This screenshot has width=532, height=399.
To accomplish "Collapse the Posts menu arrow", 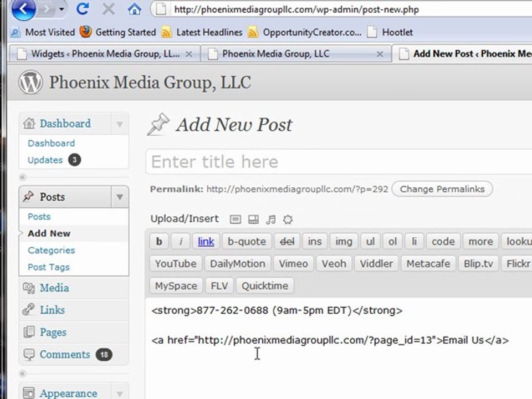I will tap(120, 197).
